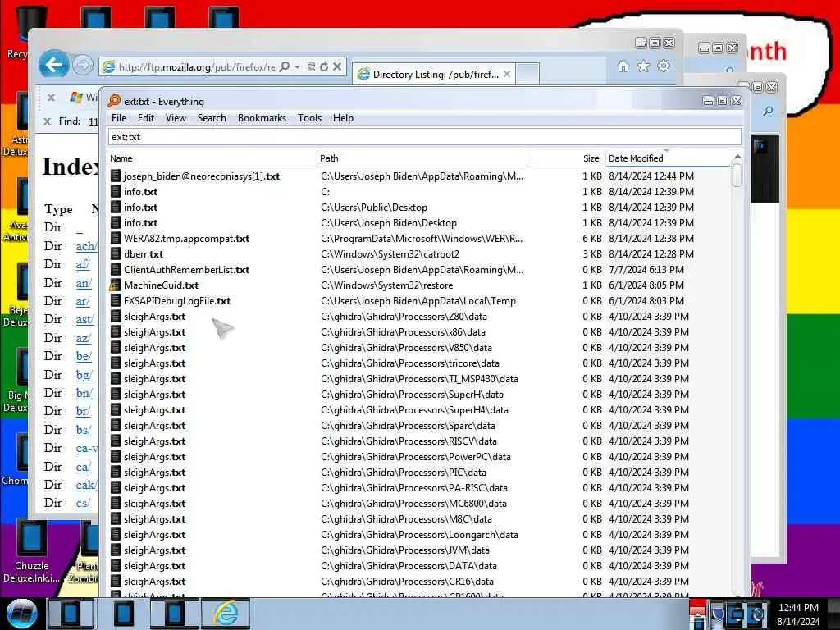840x630 pixels.
Task: Click search magnifier in background right window
Action: click(768, 111)
